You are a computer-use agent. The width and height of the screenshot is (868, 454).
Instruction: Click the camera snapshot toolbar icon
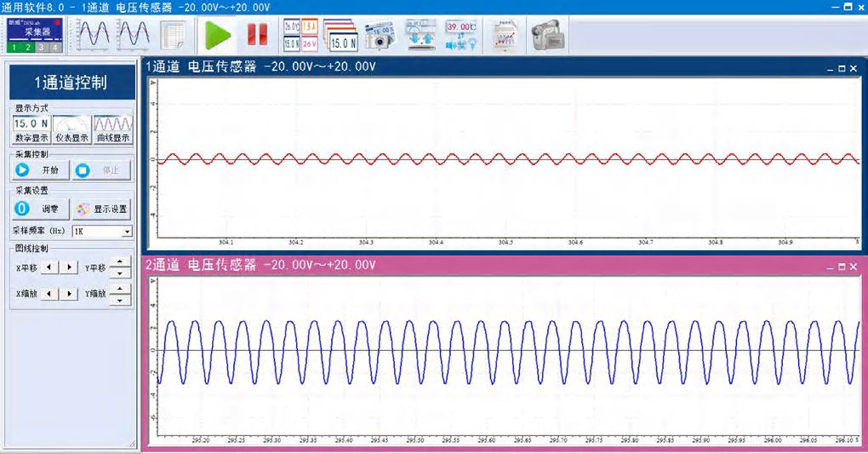(x=380, y=35)
